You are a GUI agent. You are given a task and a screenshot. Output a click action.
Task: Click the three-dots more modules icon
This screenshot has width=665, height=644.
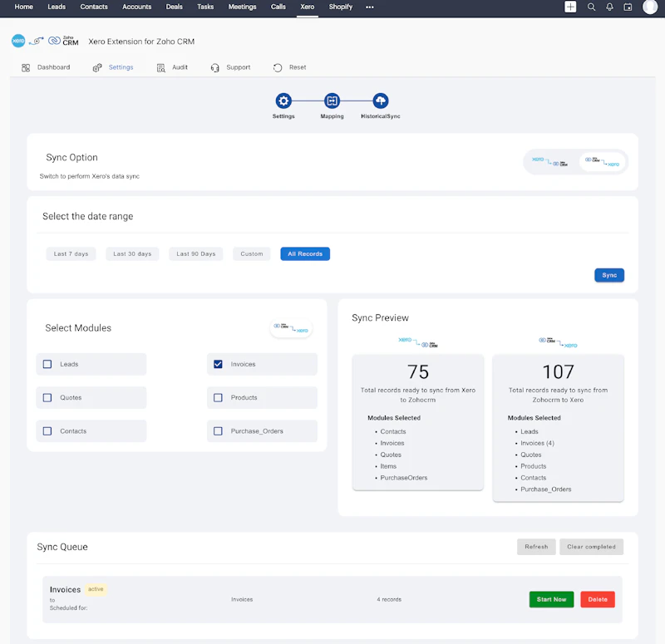point(370,7)
